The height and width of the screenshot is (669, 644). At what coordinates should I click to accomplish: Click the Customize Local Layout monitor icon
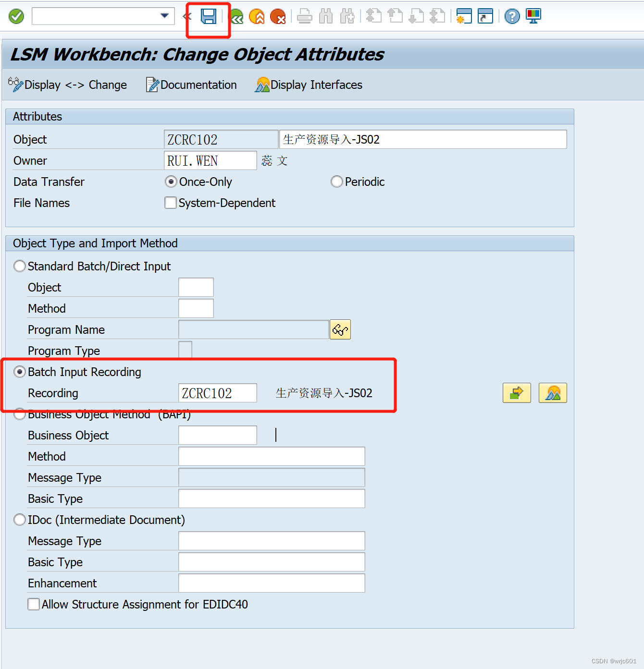click(x=533, y=16)
